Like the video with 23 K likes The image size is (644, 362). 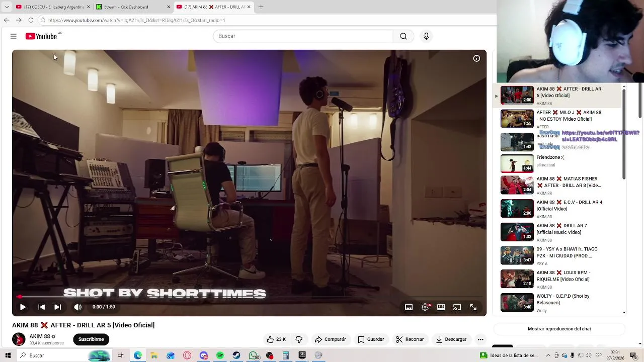pyautogui.click(x=276, y=339)
